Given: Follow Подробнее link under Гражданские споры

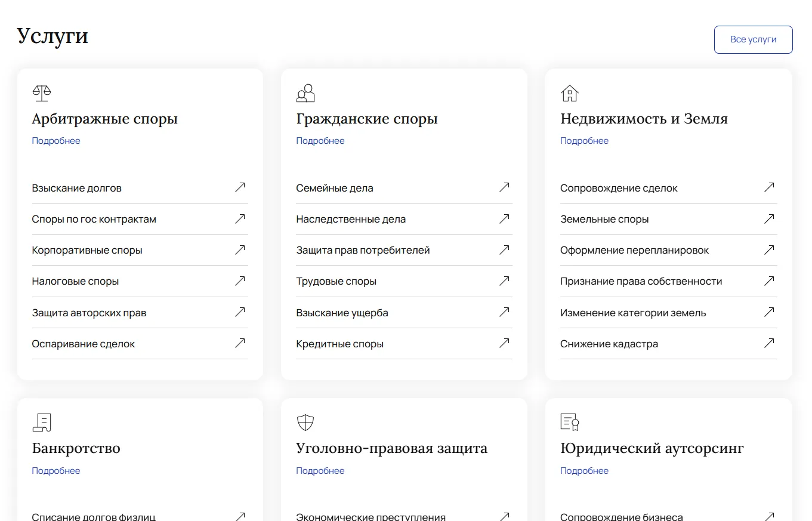Looking at the screenshot, I should pos(320,141).
